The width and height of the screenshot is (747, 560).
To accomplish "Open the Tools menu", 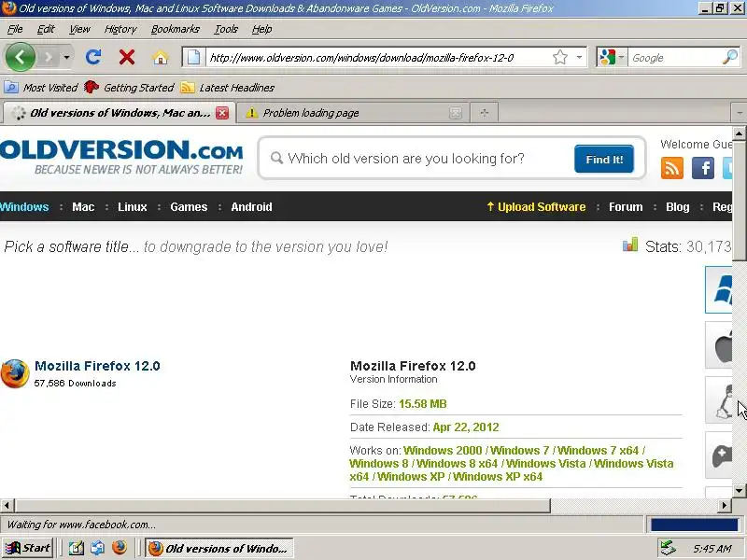I will [x=226, y=30].
